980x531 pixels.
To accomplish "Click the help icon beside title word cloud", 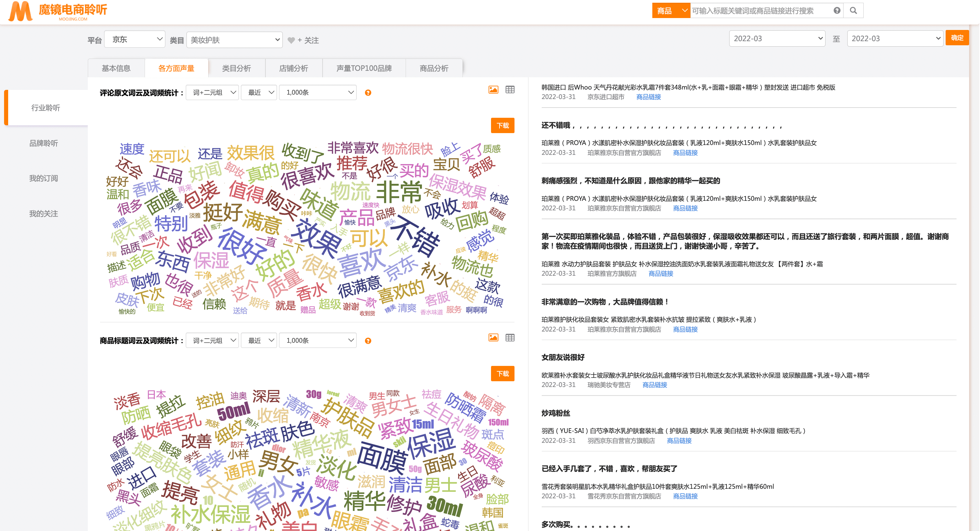I will pyautogui.click(x=368, y=341).
